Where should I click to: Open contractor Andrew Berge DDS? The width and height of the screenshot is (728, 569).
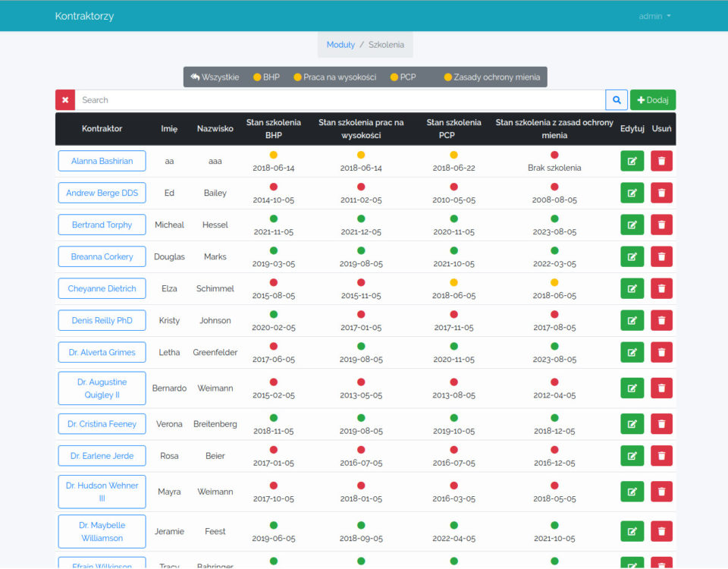point(102,193)
